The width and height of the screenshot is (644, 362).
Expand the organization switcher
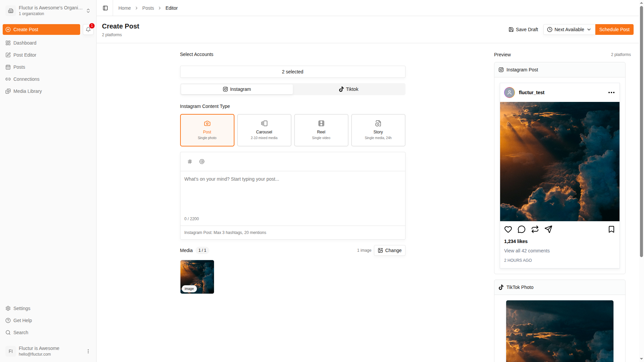coord(88,11)
